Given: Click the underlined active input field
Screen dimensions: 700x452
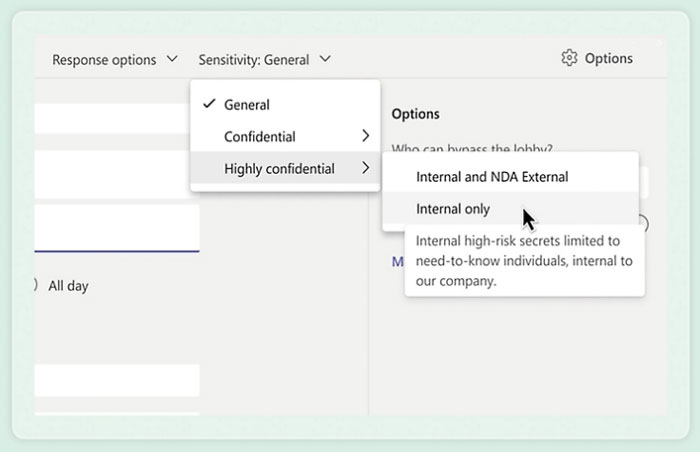Looking at the screenshot, I should pyautogui.click(x=117, y=228).
